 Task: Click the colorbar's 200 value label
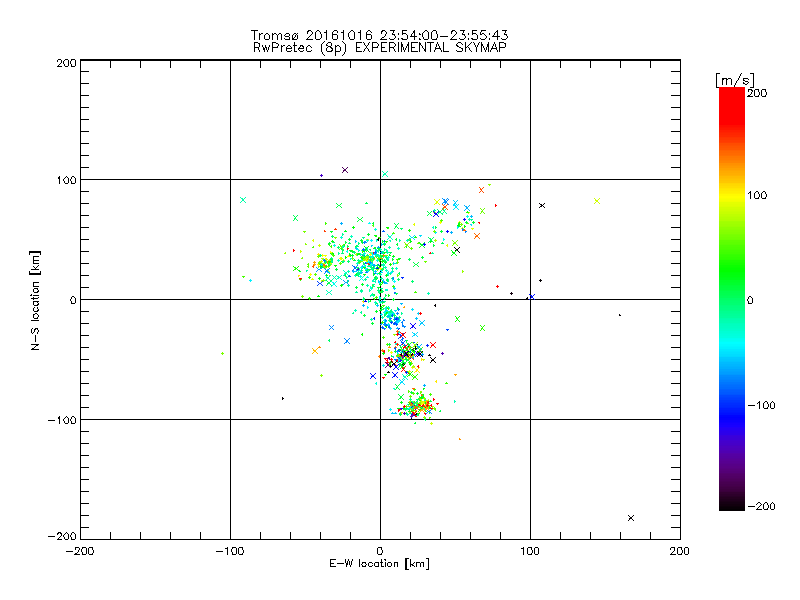tap(757, 93)
